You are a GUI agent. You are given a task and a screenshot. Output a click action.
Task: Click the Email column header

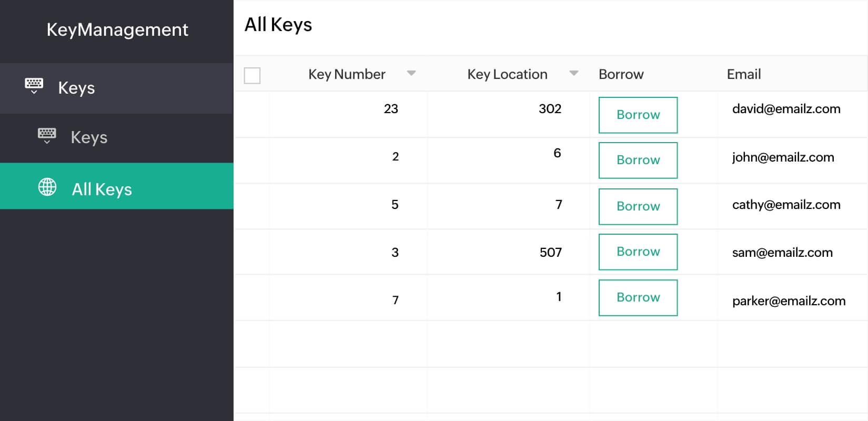(743, 74)
